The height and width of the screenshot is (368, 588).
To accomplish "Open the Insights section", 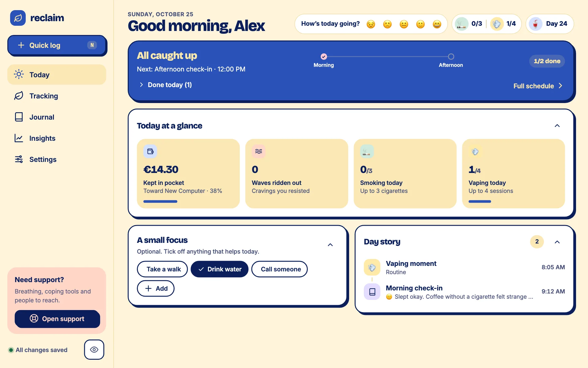I will 57,138.
